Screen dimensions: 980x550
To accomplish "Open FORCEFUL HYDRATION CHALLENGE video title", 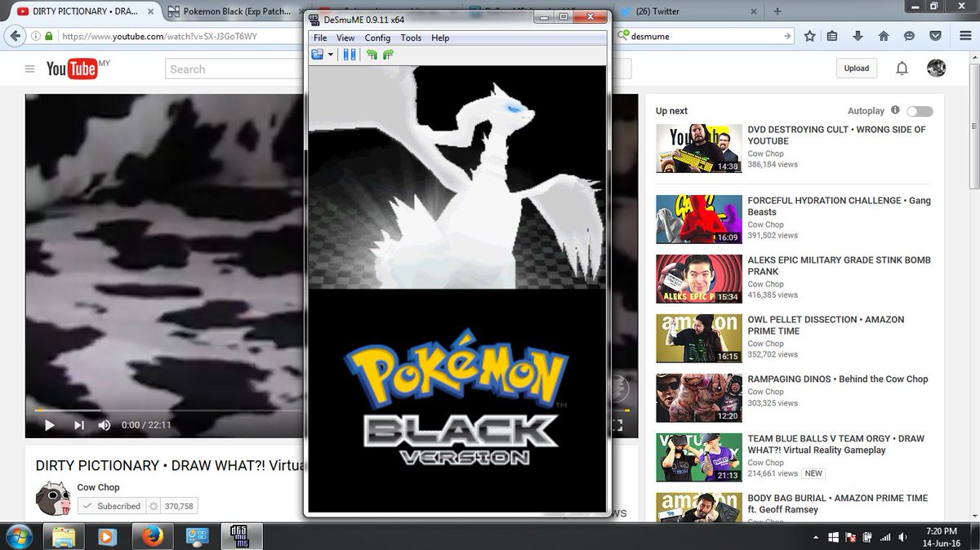I will click(840, 206).
